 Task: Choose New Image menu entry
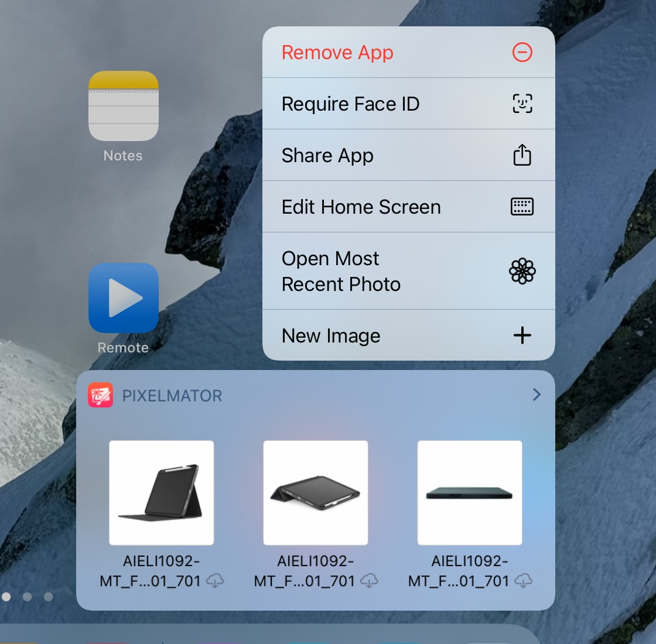[x=409, y=335]
